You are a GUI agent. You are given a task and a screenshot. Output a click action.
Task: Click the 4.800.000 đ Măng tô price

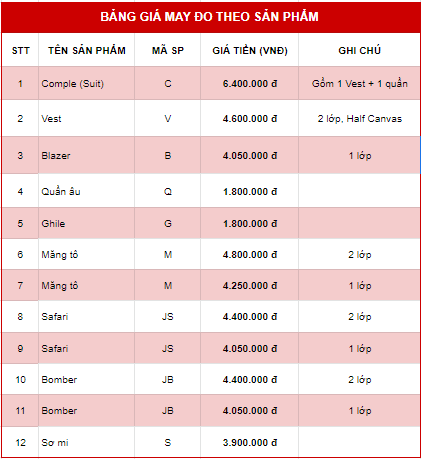(x=250, y=254)
